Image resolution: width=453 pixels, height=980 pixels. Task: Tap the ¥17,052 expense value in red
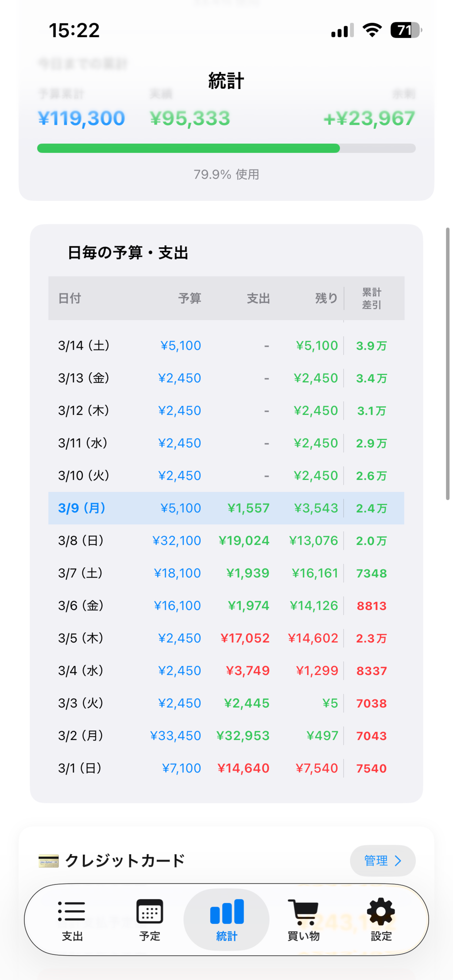click(x=245, y=638)
